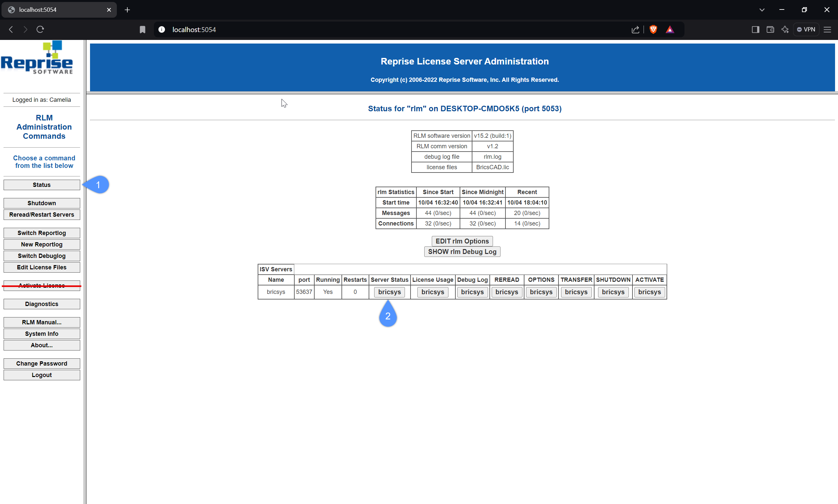
Task: Open the browser hamburger menu
Action: 827,29
